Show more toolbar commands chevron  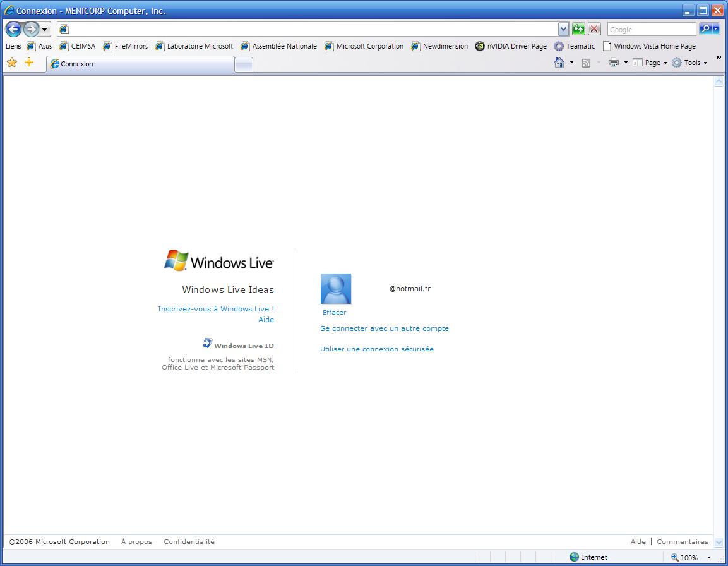(x=719, y=57)
